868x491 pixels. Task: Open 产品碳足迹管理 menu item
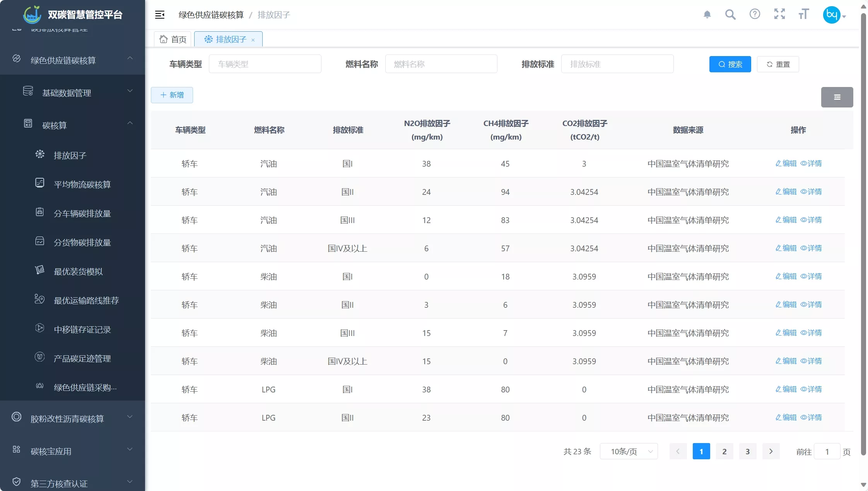tap(73, 358)
